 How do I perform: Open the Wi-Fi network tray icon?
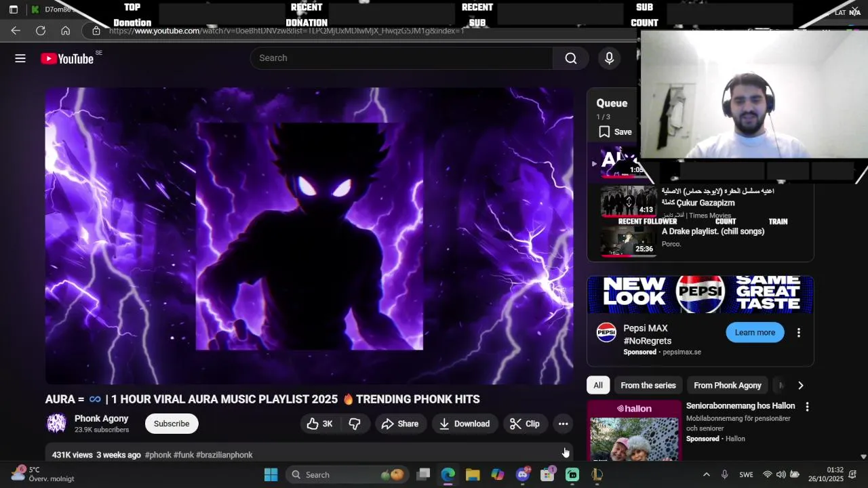pos(768,474)
